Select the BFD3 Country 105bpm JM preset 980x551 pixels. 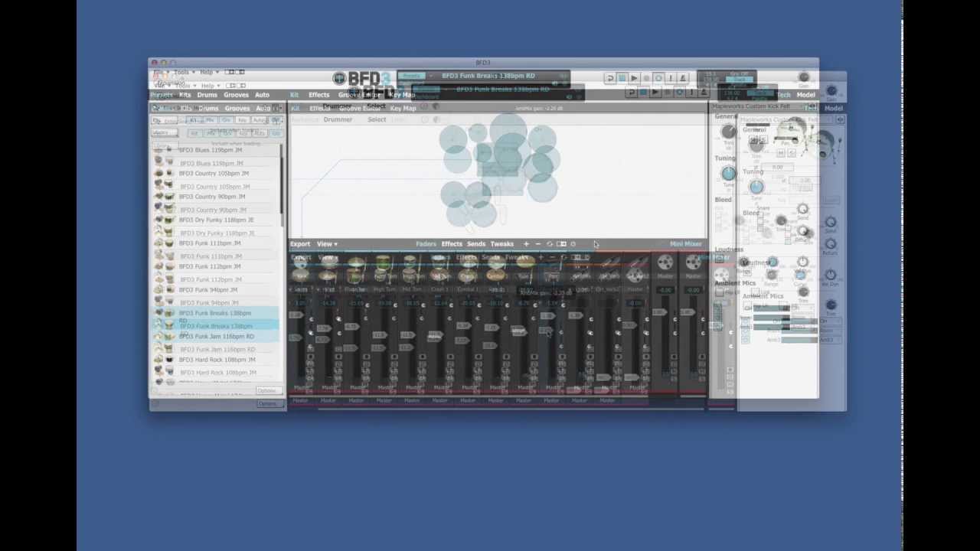(x=214, y=173)
